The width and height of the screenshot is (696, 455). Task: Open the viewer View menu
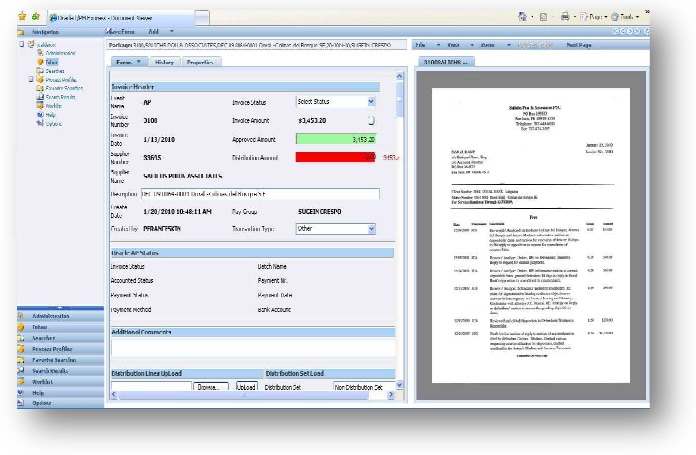pyautogui.click(x=460, y=45)
